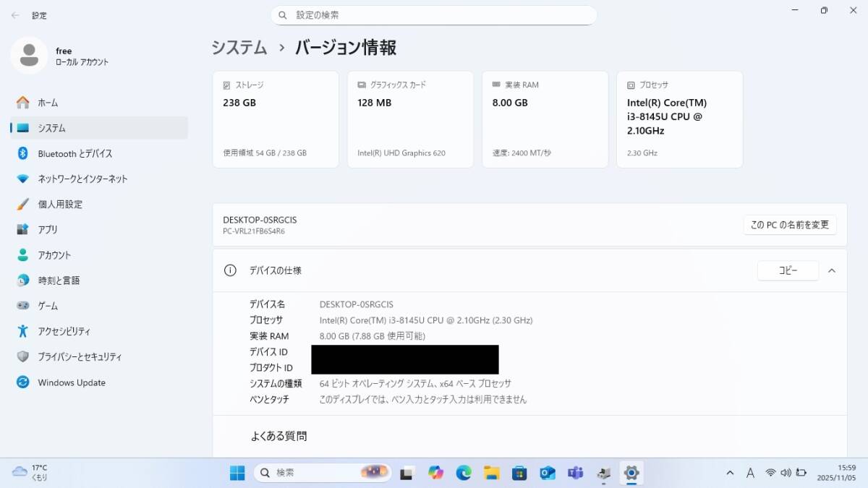The height and width of the screenshot is (488, 868).
Task: Click the volume speaker tray icon
Action: pyautogui.click(x=786, y=473)
